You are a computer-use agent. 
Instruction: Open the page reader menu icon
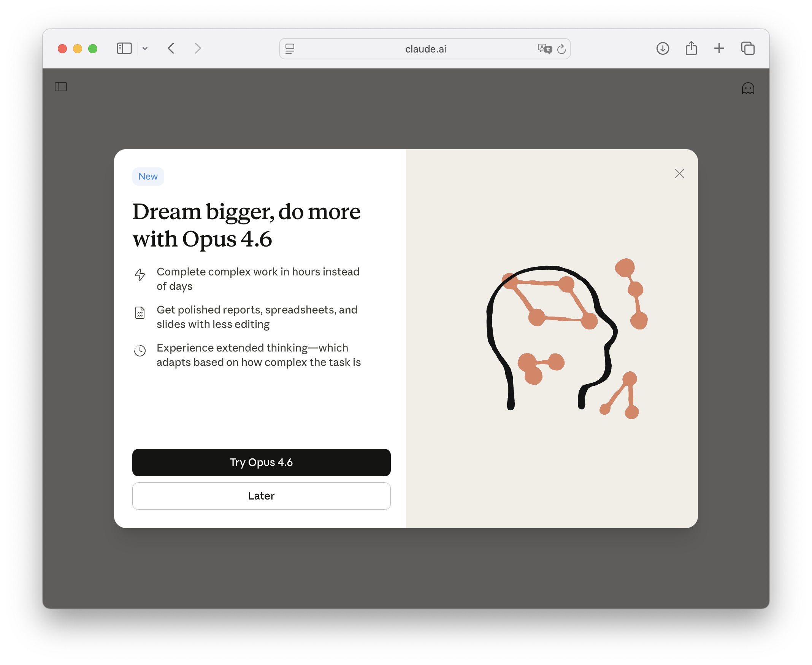(290, 49)
